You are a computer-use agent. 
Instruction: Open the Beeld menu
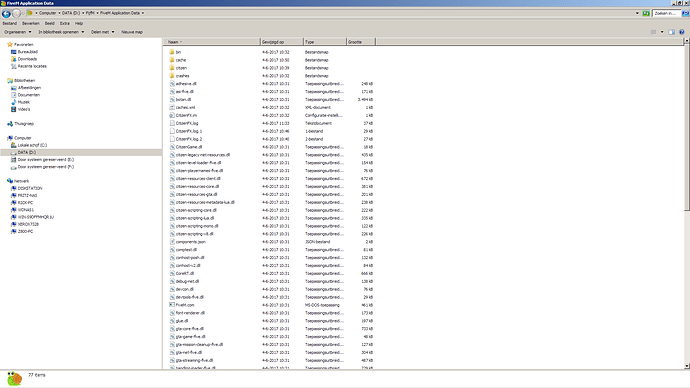(x=50, y=23)
